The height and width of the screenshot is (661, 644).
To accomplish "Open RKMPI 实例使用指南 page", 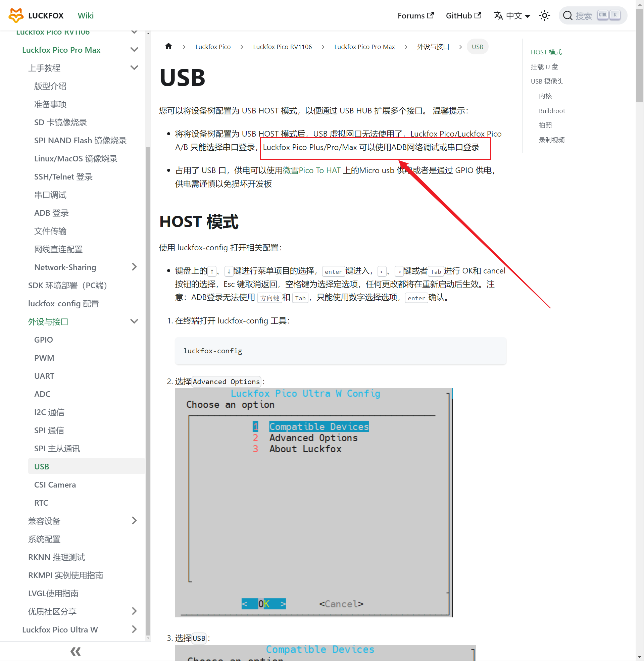I will 66,575.
